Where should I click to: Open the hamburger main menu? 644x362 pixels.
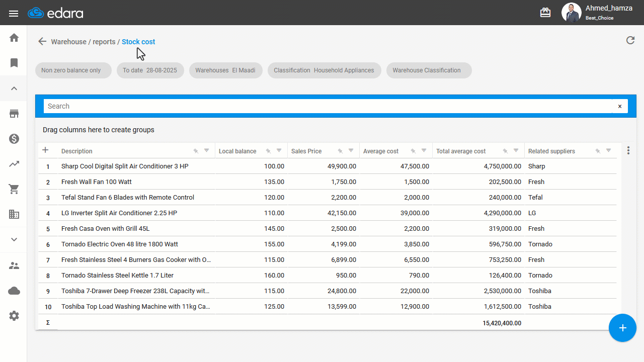point(14,14)
